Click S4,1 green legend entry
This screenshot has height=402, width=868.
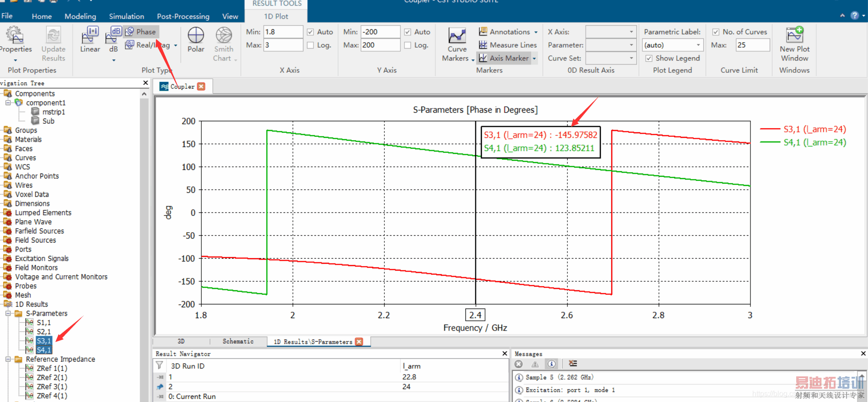(x=803, y=142)
